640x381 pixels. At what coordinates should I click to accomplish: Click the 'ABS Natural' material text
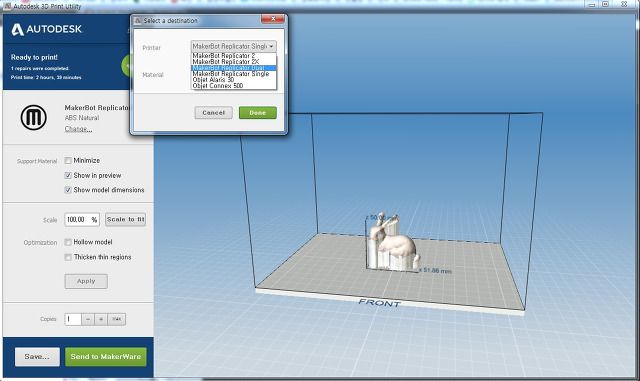[x=82, y=118]
